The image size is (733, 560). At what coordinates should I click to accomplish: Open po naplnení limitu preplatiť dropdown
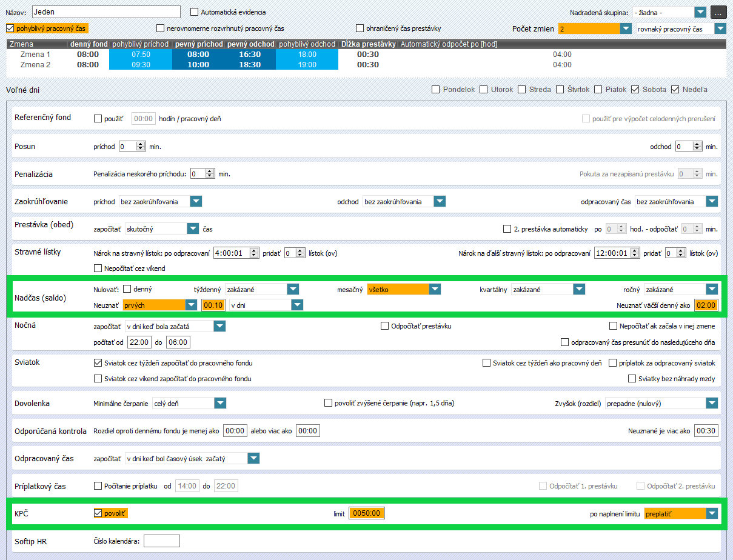pos(712,513)
